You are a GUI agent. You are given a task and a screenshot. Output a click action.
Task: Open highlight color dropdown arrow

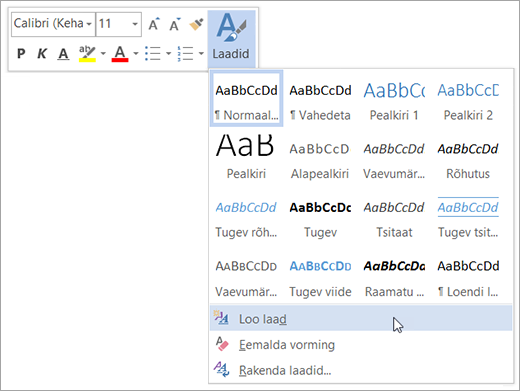(103, 53)
